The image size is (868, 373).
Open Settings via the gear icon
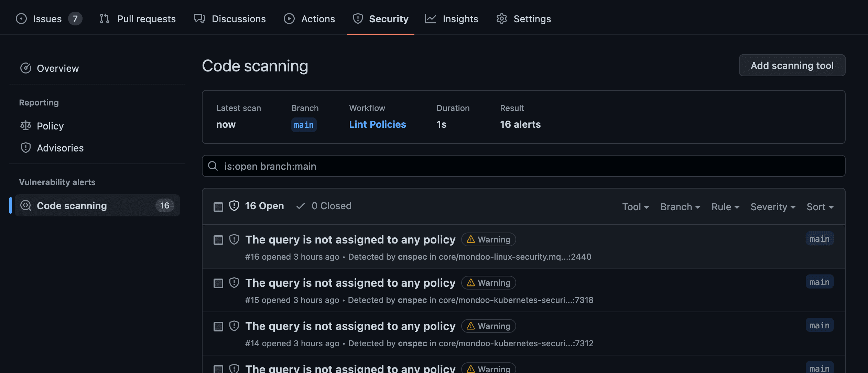coord(502,19)
